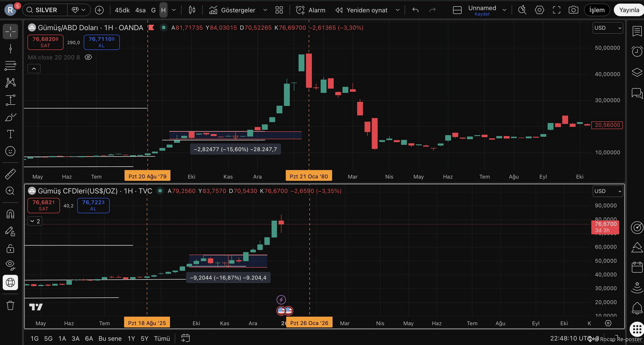This screenshot has width=644, height=345.
Task: Open chart settings hexagon icon
Action: coord(539,10)
